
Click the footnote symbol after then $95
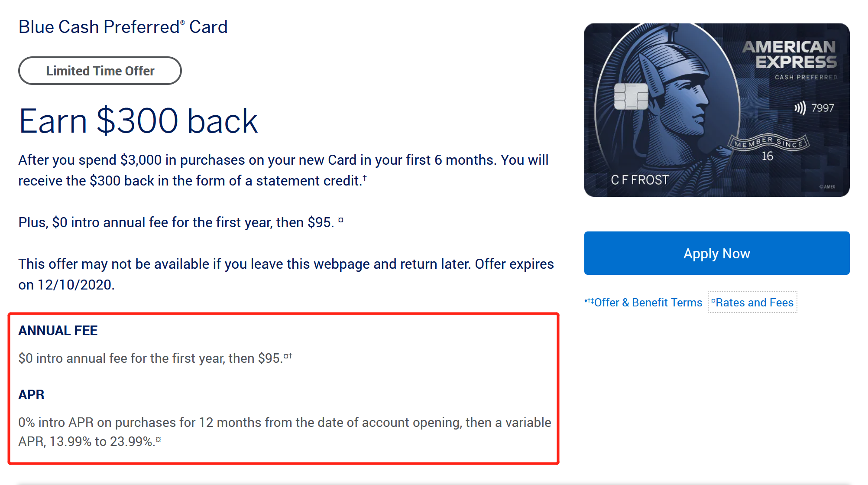(x=341, y=220)
